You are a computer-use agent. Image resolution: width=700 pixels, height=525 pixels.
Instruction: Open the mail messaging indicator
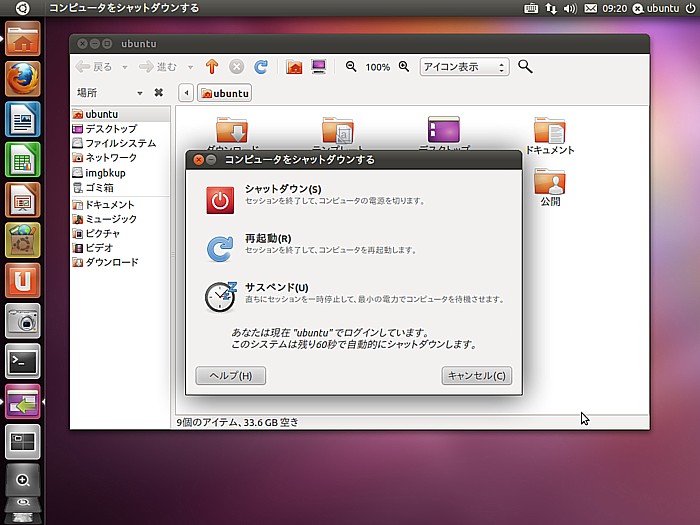point(591,8)
